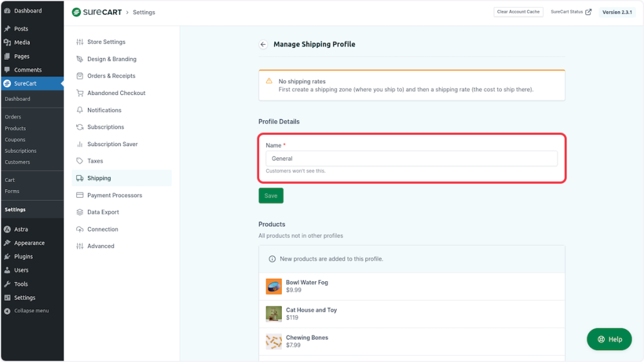The height and width of the screenshot is (362, 644).
Task: Click the SureCart logo in header
Action: [x=97, y=13]
